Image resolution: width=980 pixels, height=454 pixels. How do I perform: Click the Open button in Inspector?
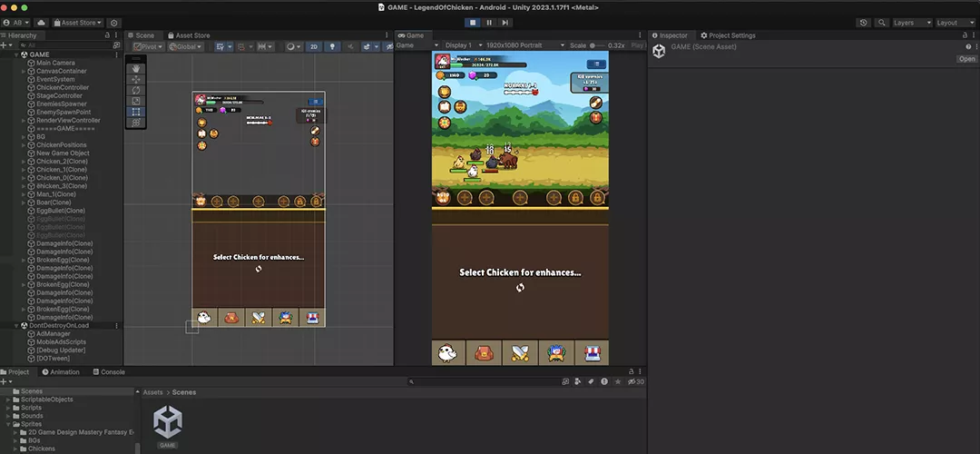coord(967,59)
